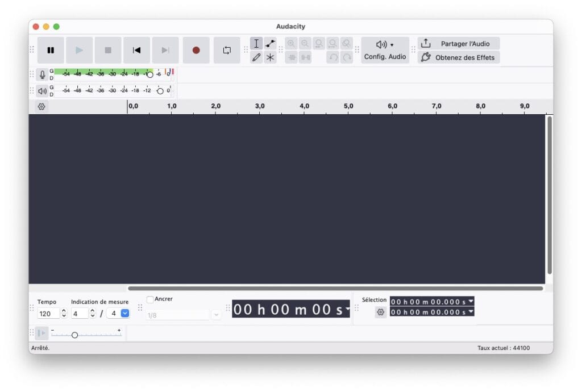Select the Selection (I-beam) tool
This screenshot has width=582, height=392.
point(256,43)
